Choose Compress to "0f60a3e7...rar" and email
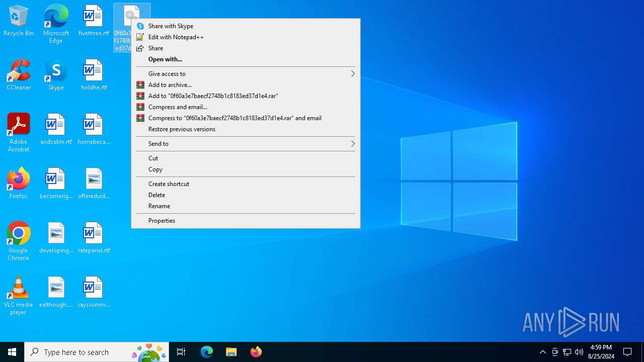The image size is (644, 362). coord(246,118)
